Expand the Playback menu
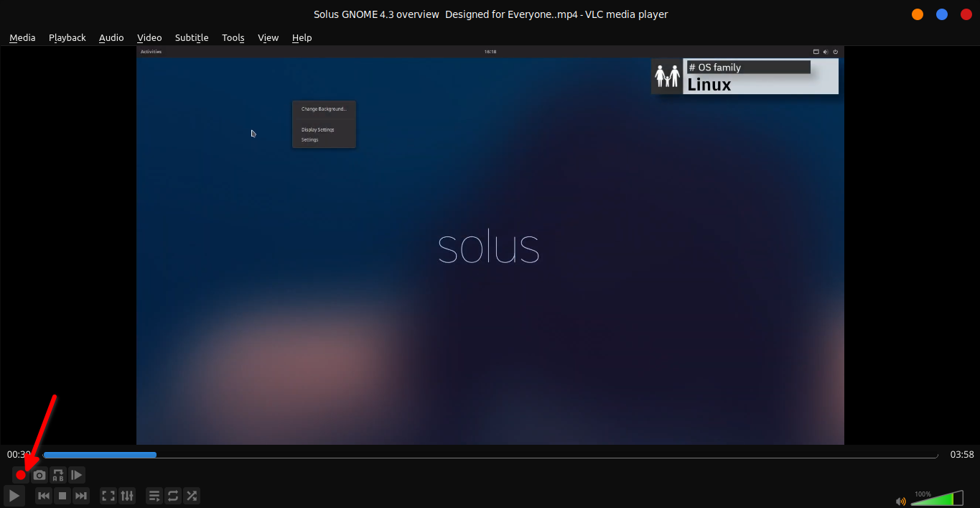Viewport: 980px width, 508px height. [67, 37]
